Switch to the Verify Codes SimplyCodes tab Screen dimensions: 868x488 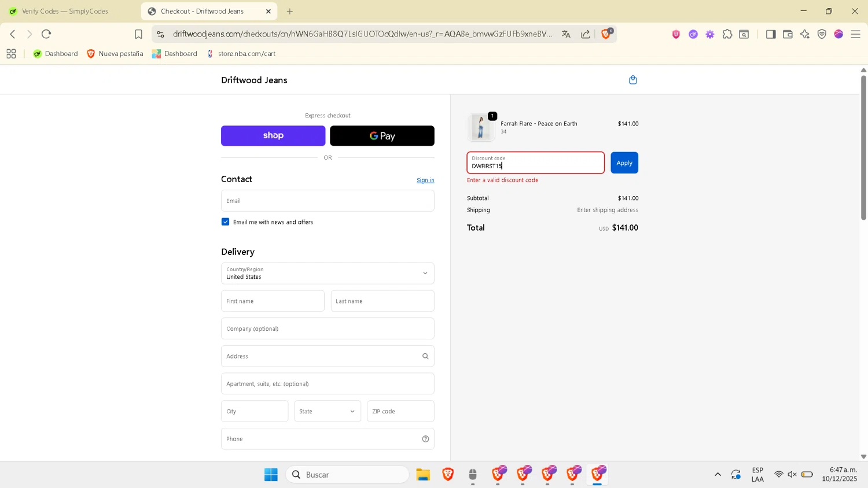coord(65,11)
